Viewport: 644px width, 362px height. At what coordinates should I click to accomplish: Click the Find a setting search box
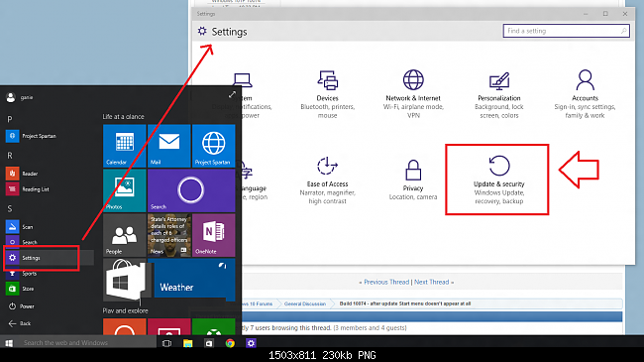point(566,31)
